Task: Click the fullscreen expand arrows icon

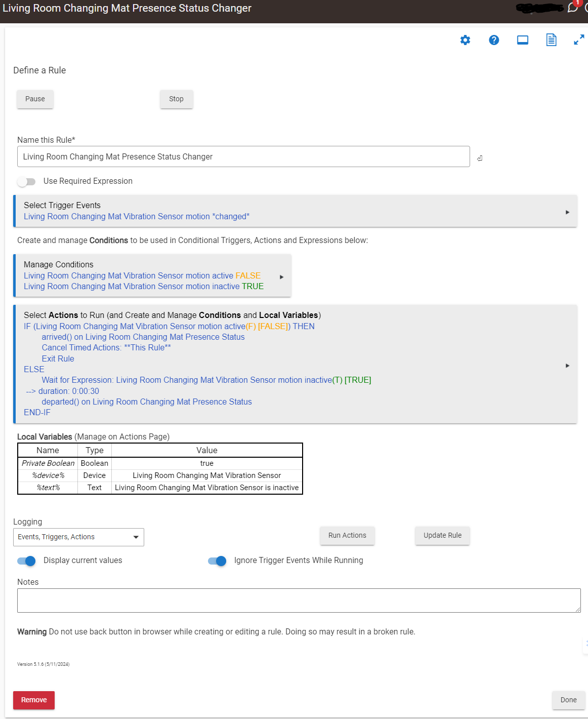Action: coord(579,40)
